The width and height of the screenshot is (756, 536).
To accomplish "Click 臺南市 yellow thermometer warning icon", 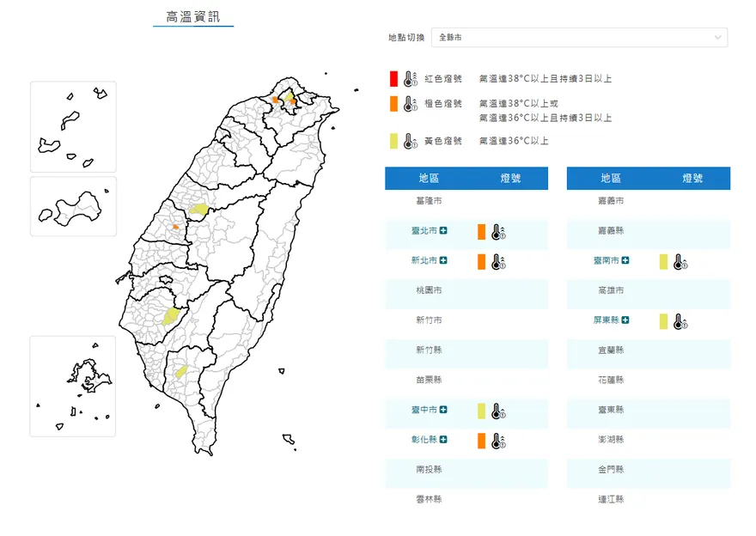I will 680,261.
